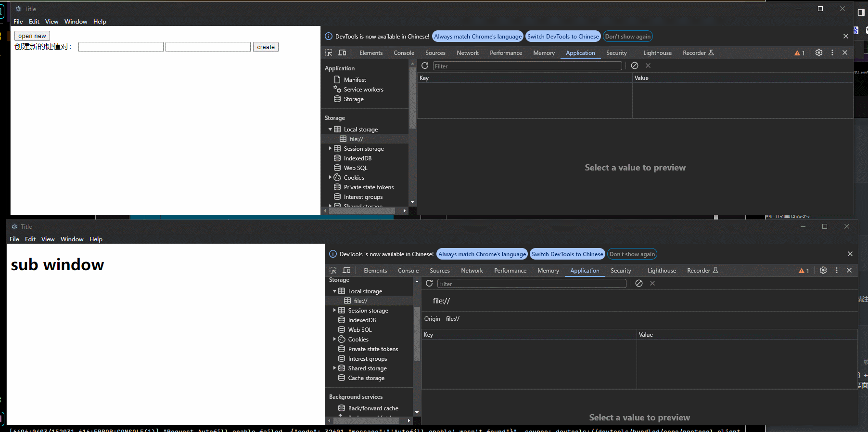868x432 pixels.
Task: Dismiss language infobar in top DevTools
Action: click(x=846, y=36)
